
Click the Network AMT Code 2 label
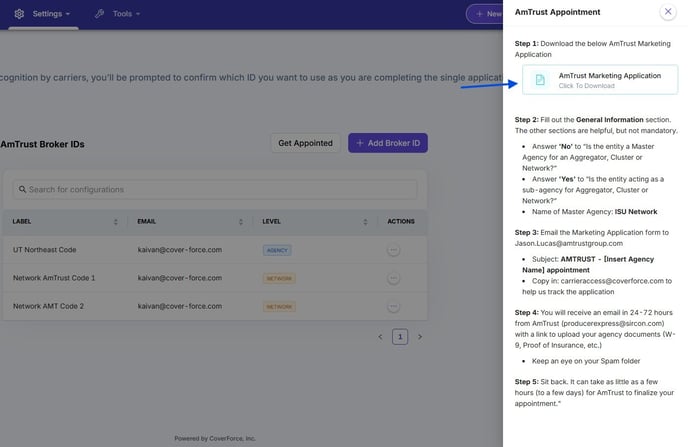[48, 306]
